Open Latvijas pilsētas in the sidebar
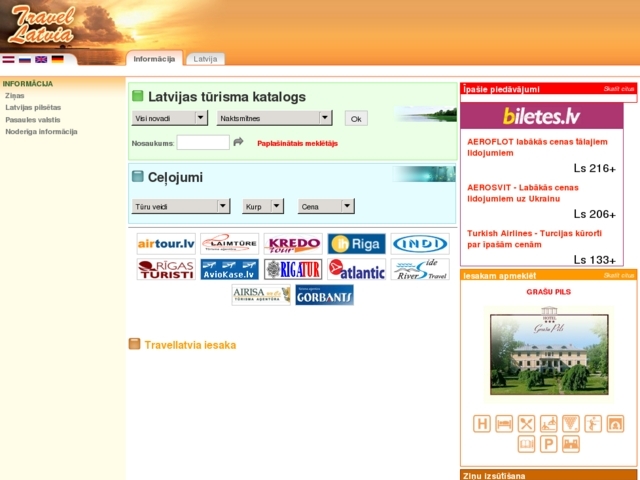Screen dimensions: 640x480 pos(33,107)
